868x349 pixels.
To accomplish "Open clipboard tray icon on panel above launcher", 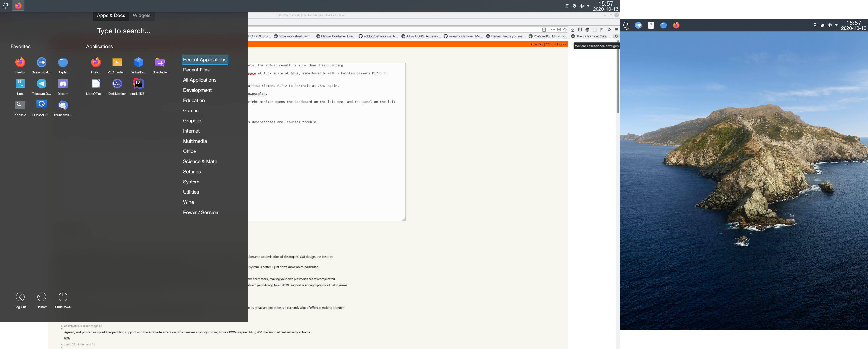I will click(x=567, y=6).
